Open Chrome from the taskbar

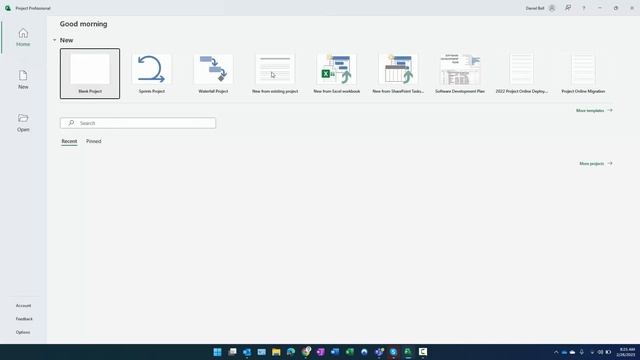pyautogui.click(x=306, y=352)
